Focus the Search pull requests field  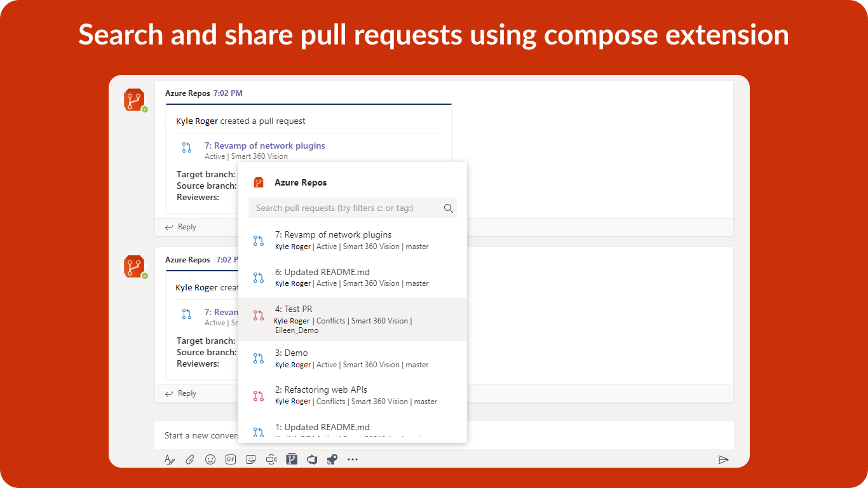pos(353,208)
